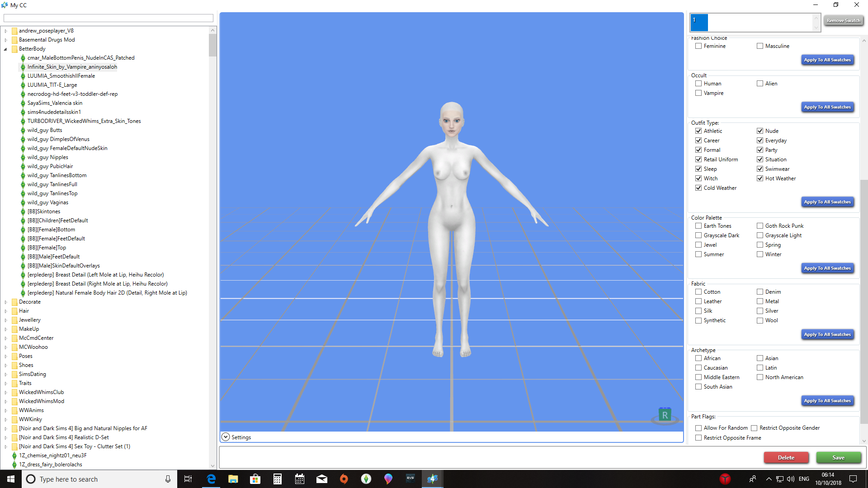Viewport: 868px width, 488px height.
Task: Select wild_guy TanlinesFull tree item
Action: 52,184
